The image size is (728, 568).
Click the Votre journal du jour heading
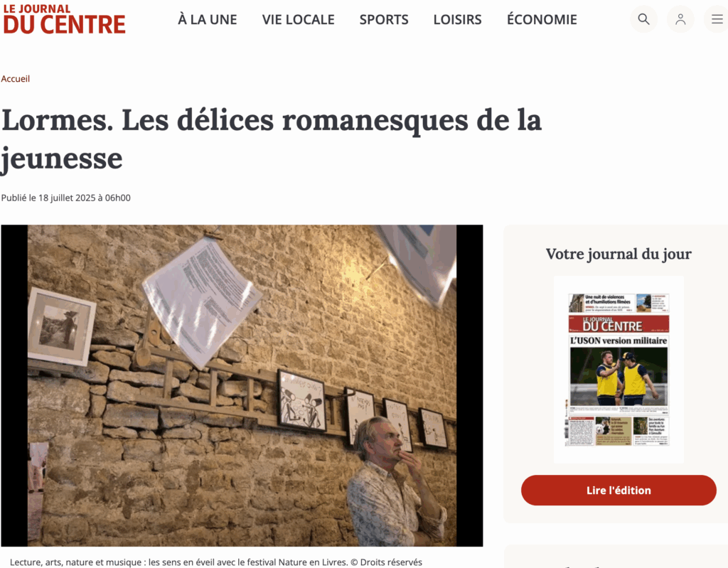tap(619, 254)
